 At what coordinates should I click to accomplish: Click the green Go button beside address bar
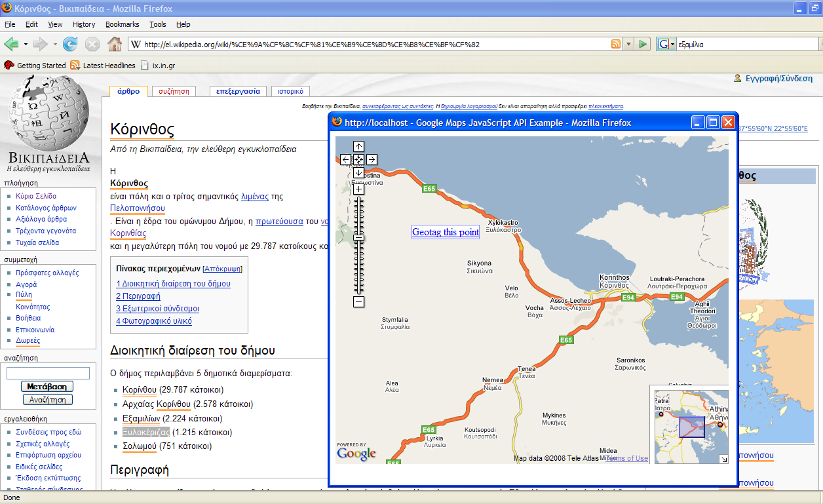[643, 45]
